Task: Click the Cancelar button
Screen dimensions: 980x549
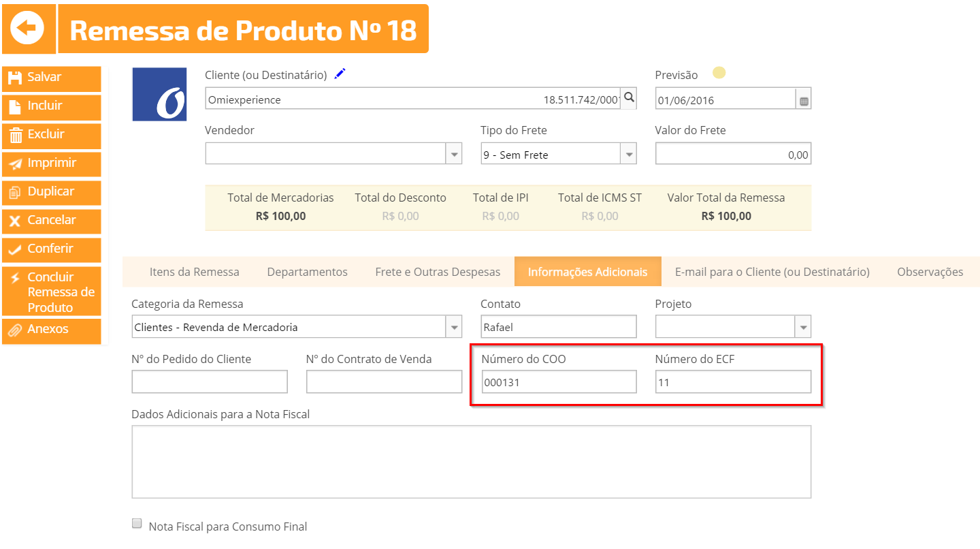Action: click(52, 221)
